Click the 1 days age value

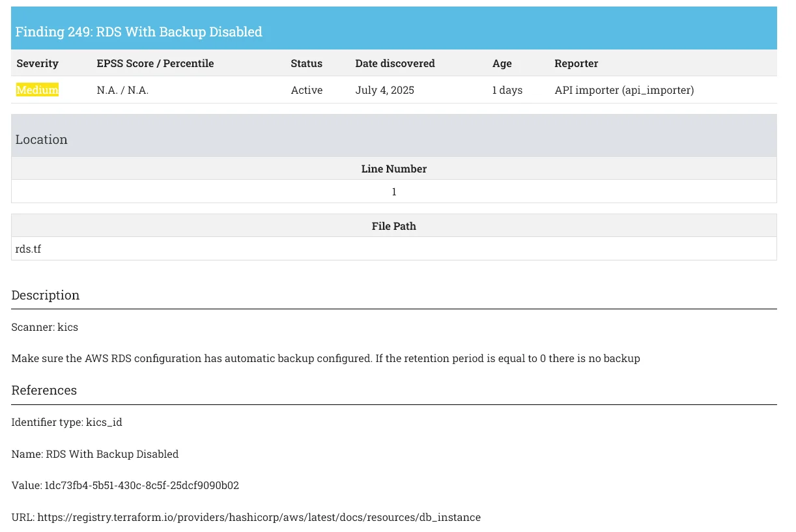507,90
